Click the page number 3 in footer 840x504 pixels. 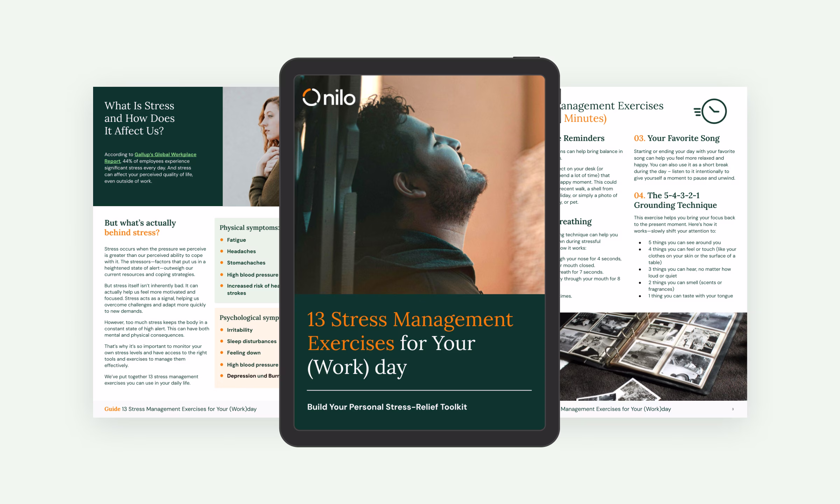tap(733, 409)
